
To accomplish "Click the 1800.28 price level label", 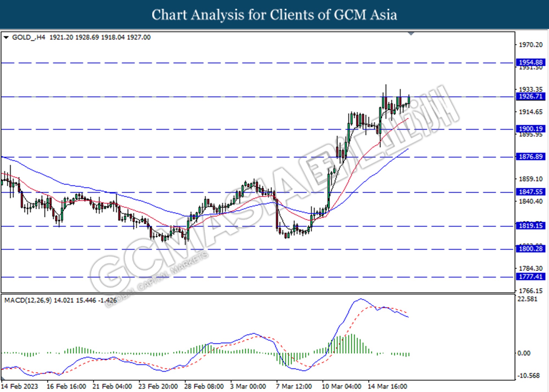I will coord(530,249).
